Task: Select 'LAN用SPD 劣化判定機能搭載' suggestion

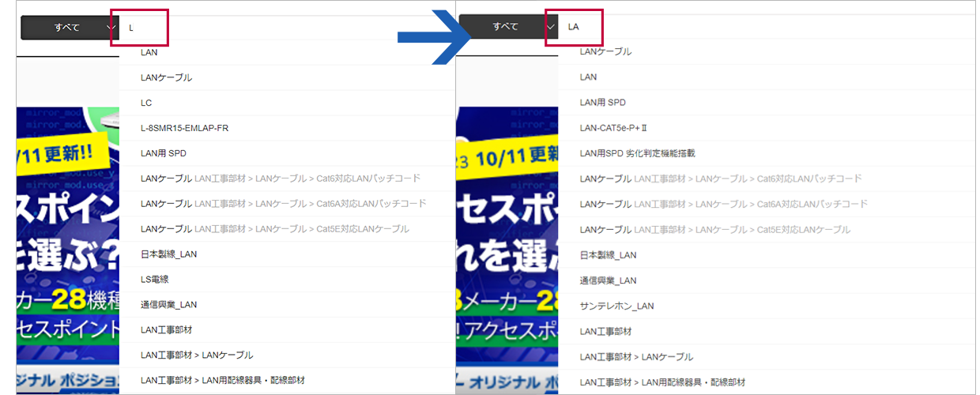Action: tap(637, 152)
